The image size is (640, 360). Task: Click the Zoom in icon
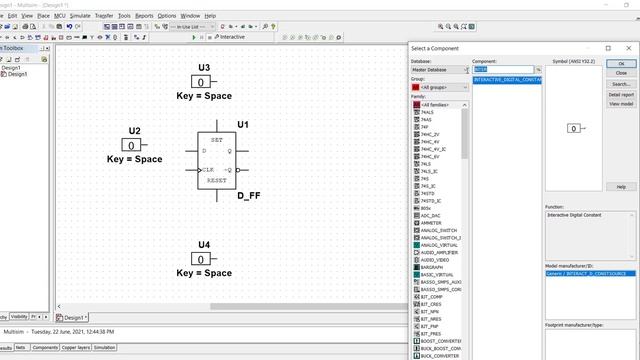(x=440, y=27)
